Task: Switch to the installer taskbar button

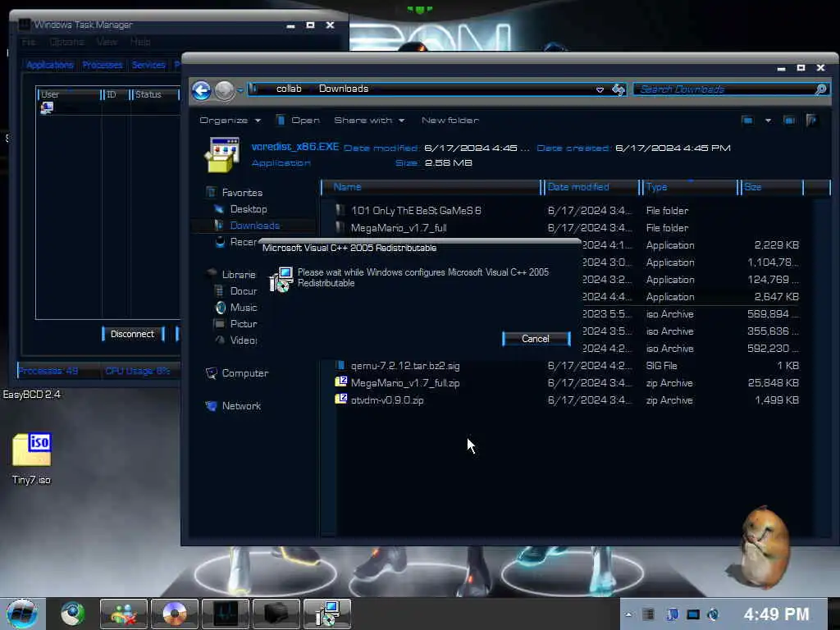Action: (x=327, y=614)
